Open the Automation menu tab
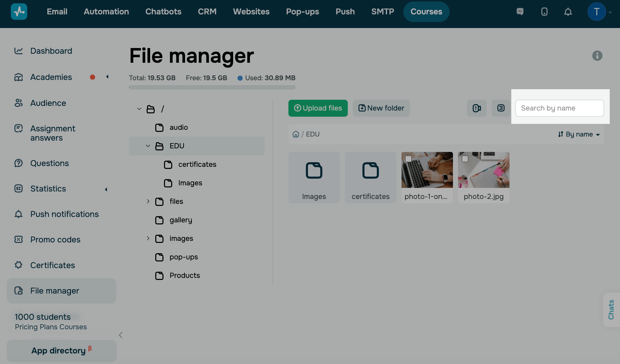 (106, 12)
